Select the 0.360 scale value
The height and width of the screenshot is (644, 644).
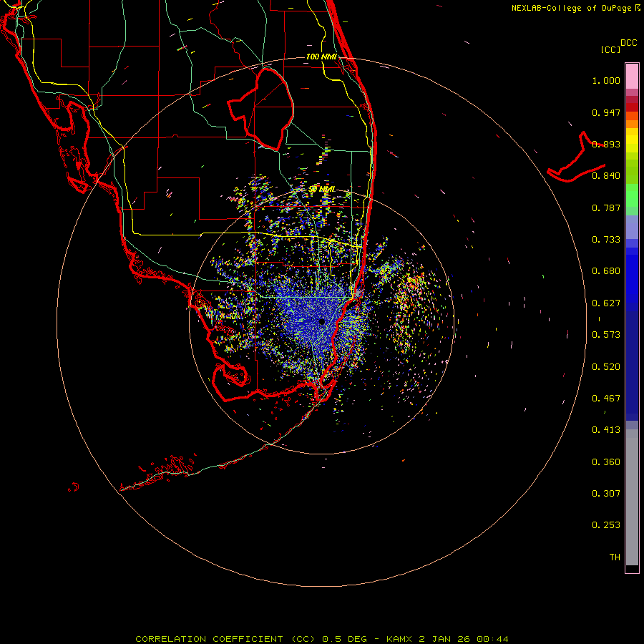[x=606, y=462]
